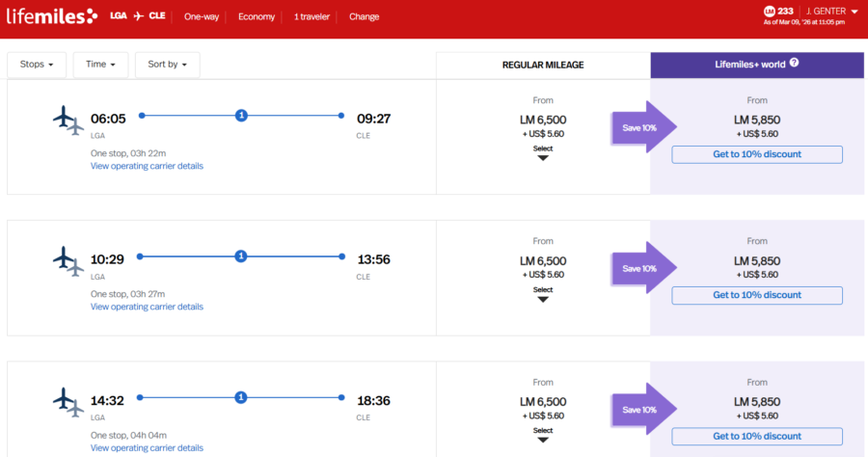Image resolution: width=868 pixels, height=457 pixels.
Task: Click Economy in the search summary bar
Action: point(257,16)
